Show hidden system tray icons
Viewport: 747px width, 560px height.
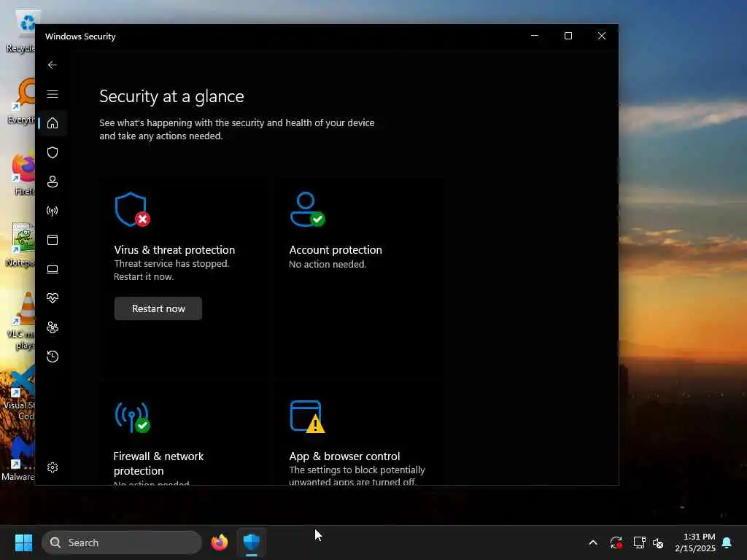[x=593, y=542]
